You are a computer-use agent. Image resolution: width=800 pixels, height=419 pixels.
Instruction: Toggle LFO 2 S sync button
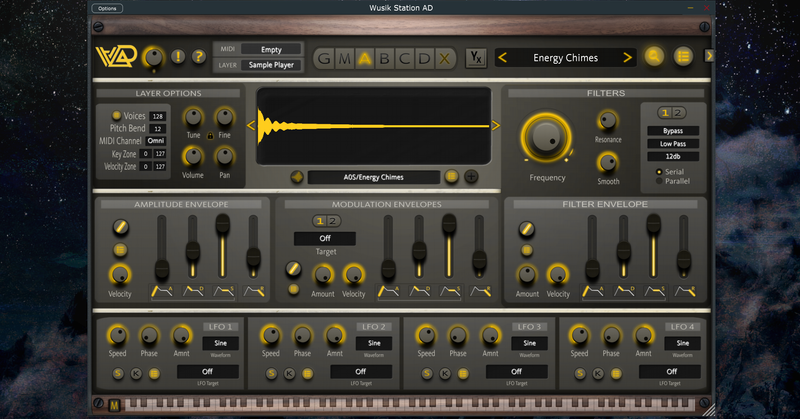point(271,374)
